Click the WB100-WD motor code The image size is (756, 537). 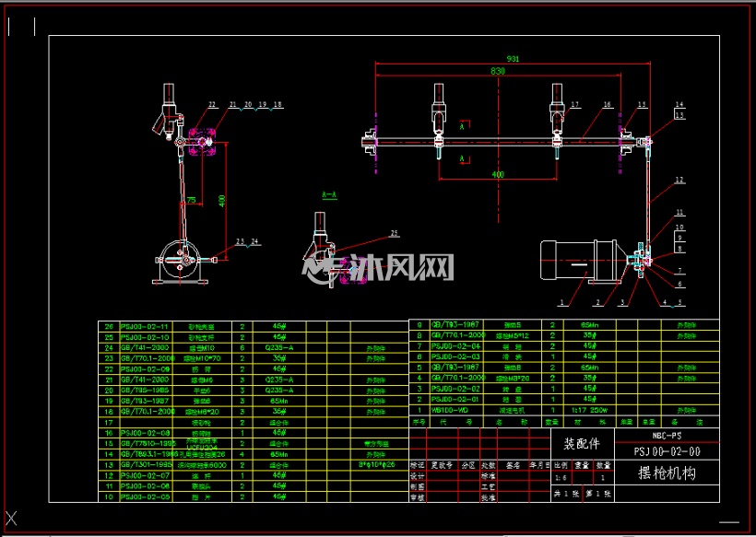coord(449,410)
